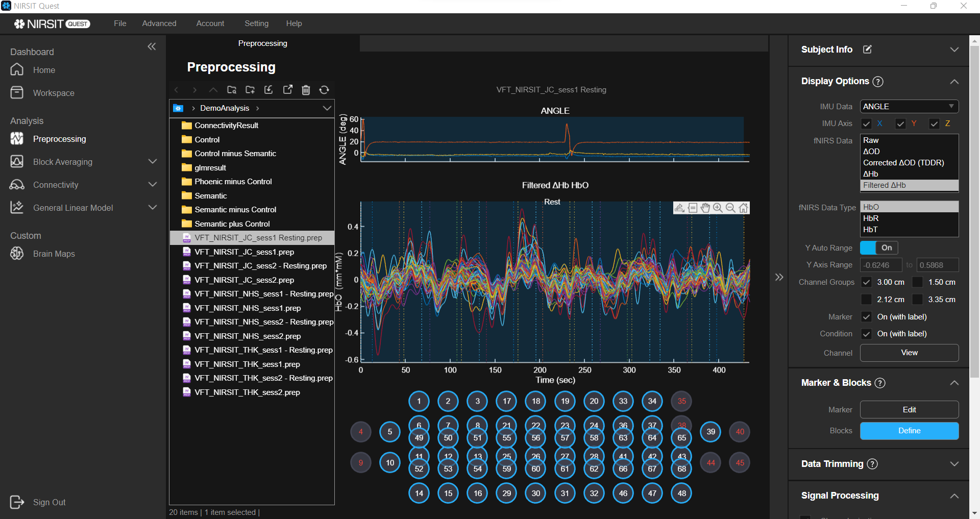Image resolution: width=980 pixels, height=519 pixels.
Task: Expand the General Linear Model section
Action: [152, 208]
